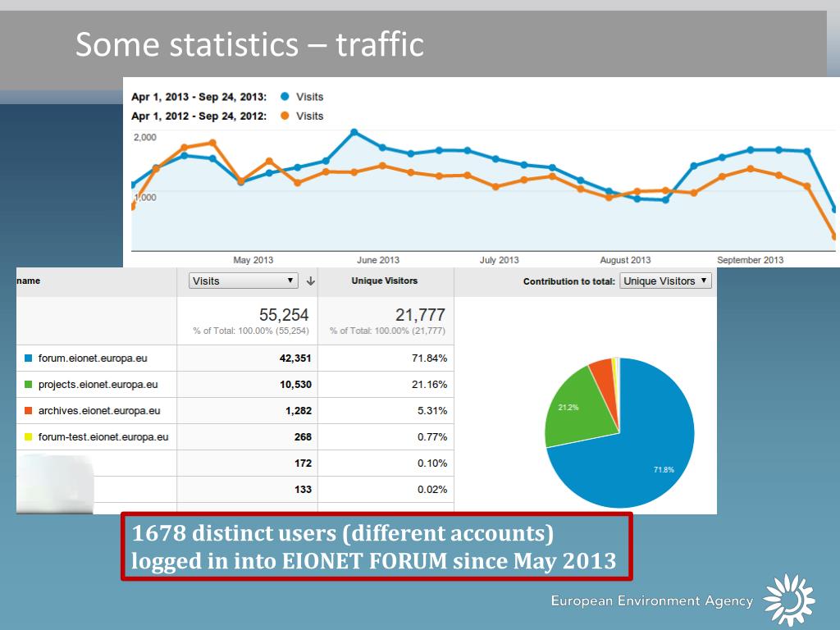Click the total unique visitors value 21,777
The image size is (840, 630).
coord(421,314)
